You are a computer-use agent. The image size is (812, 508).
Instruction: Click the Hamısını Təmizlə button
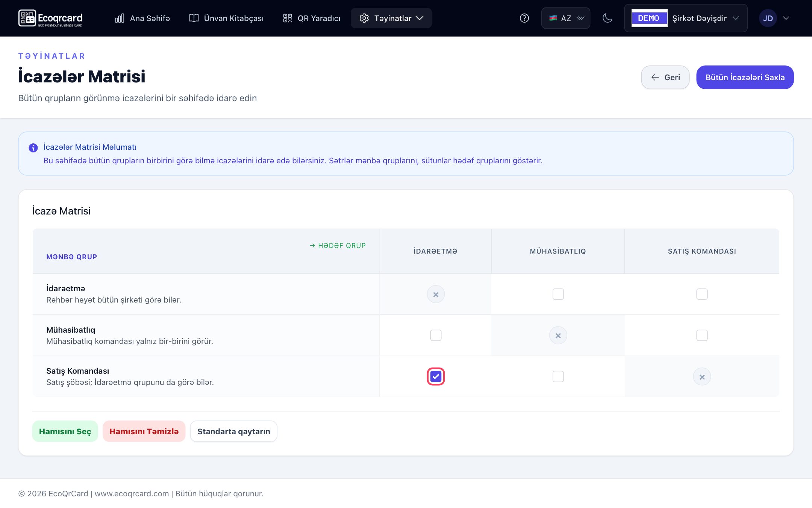click(x=144, y=431)
